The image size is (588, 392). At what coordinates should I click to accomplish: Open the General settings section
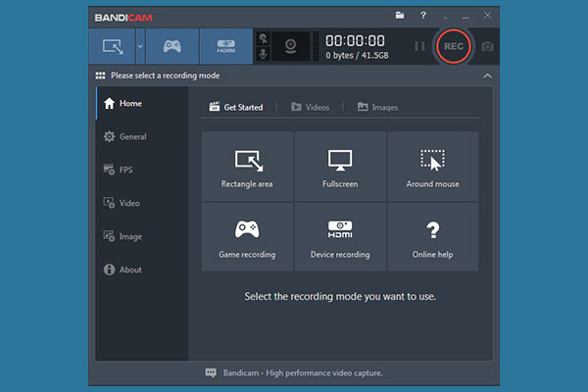(x=142, y=136)
